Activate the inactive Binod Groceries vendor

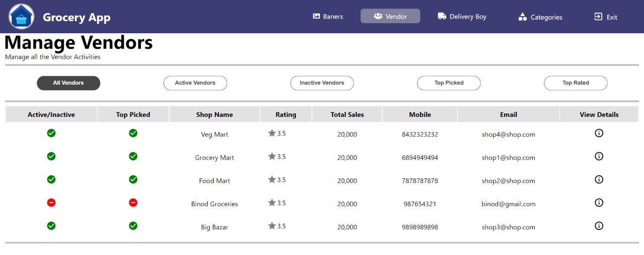point(51,203)
